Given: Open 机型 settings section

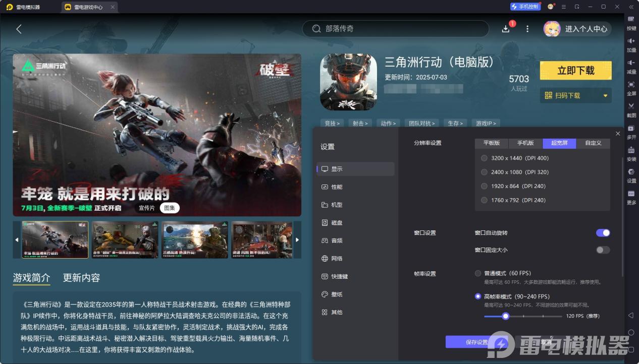Looking at the screenshot, I should tap(356, 205).
